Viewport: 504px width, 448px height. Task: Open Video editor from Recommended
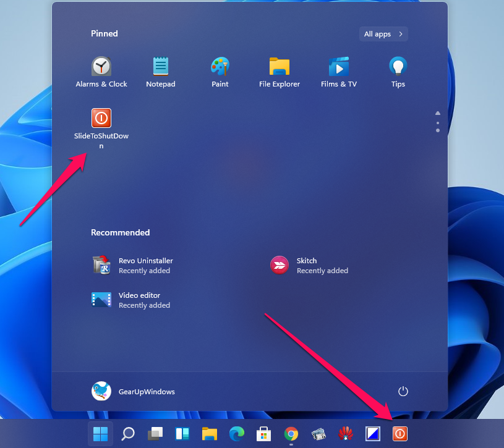(130, 300)
